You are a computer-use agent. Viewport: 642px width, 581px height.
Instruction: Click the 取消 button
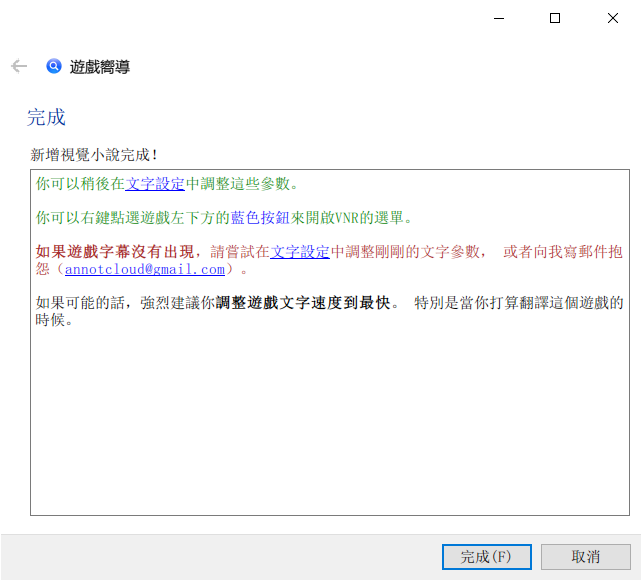585,557
